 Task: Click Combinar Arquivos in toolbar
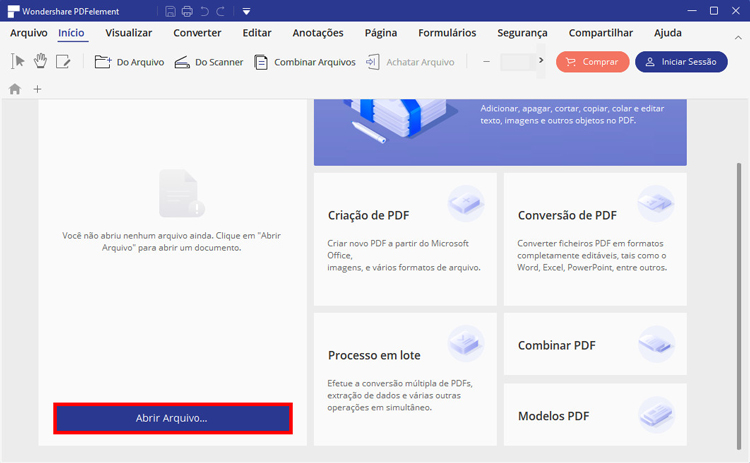305,62
